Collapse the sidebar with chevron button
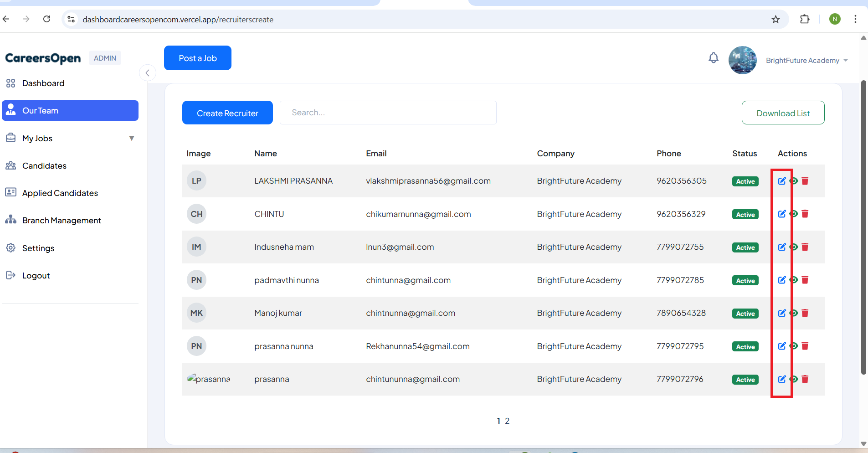Image resolution: width=868 pixels, height=453 pixels. point(147,73)
